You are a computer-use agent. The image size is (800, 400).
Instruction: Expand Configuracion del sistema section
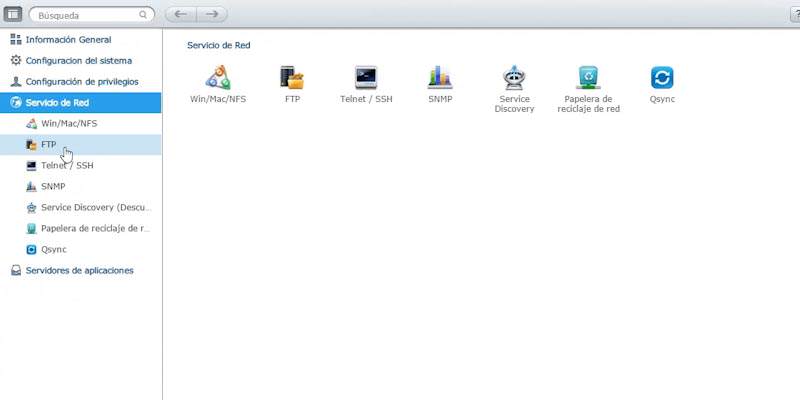point(81,60)
